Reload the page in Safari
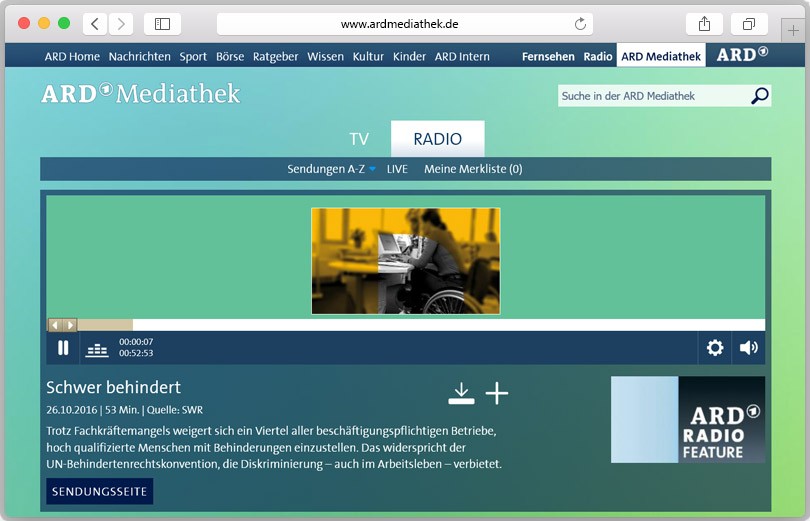Screen dimensions: 810x521 [580, 24]
